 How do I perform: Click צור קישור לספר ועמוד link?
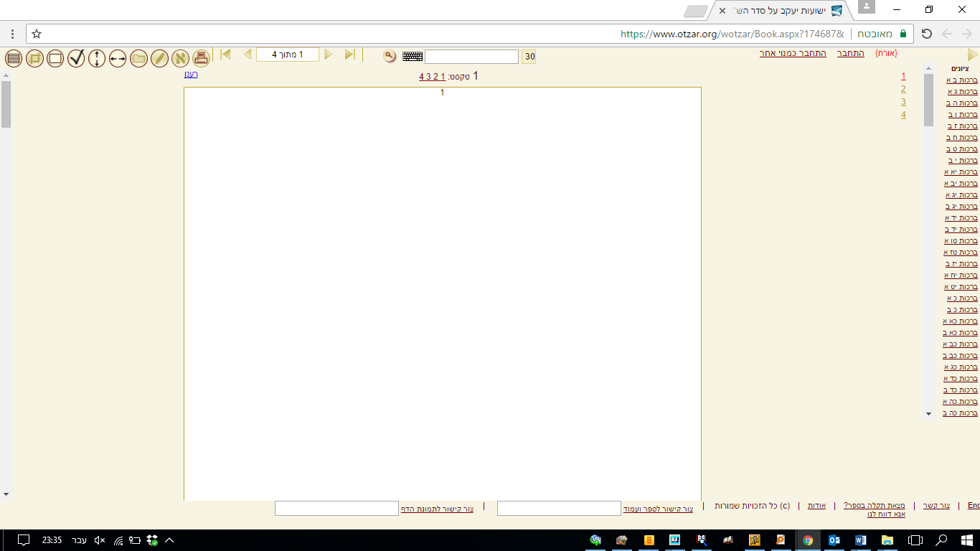(x=658, y=509)
